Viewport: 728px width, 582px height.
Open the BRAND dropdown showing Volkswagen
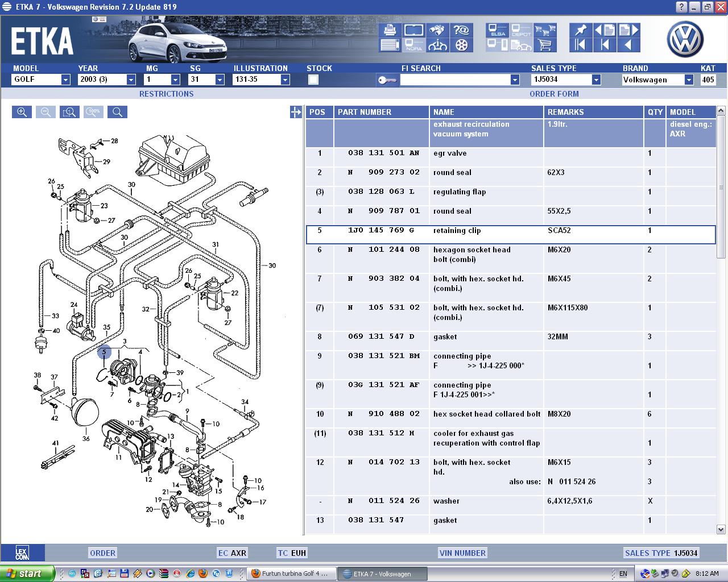tap(689, 80)
